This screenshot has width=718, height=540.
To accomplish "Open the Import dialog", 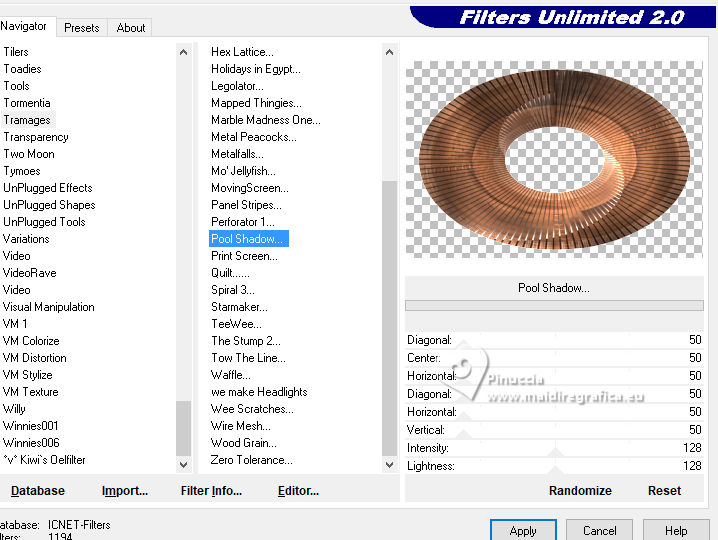I will [125, 491].
